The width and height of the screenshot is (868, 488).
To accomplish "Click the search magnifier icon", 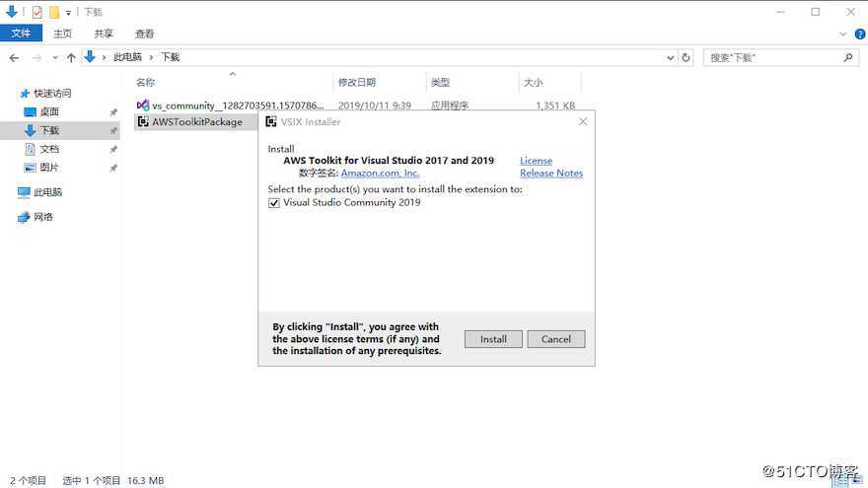I will click(848, 57).
